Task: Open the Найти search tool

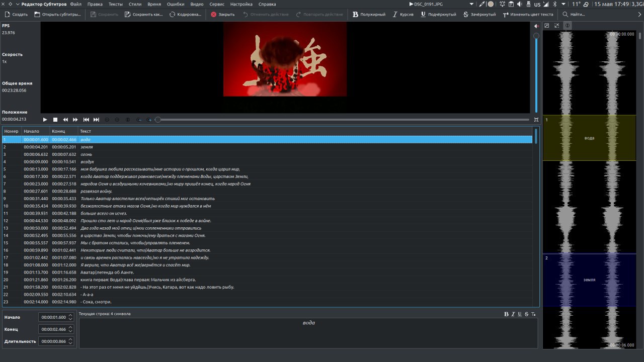Action: tap(574, 15)
